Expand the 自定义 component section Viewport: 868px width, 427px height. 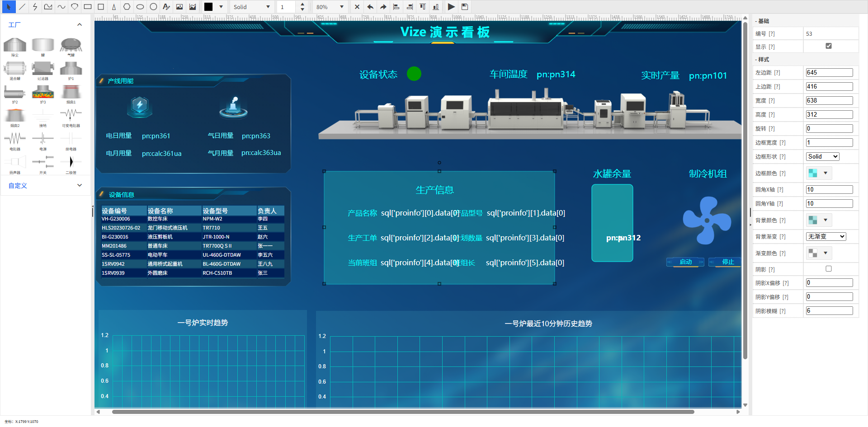[x=80, y=185]
